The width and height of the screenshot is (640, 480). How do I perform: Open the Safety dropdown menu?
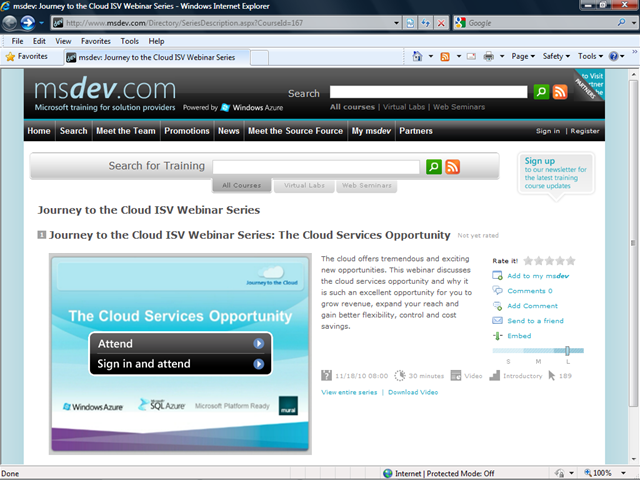[x=556, y=56]
